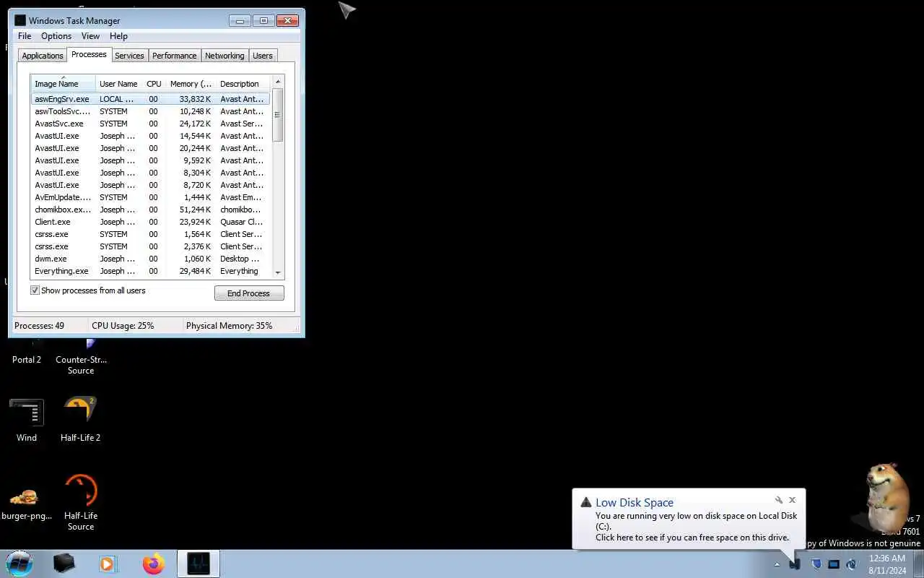924x578 pixels.
Task: Select the AvastUI.exe row using 14,544 K
Action: tap(150, 136)
